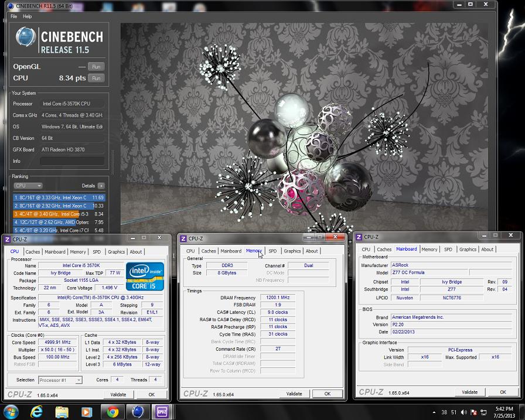The width and height of the screenshot is (525, 420).
Task: Open Windows Explorer folder in taskbar
Action: point(62,412)
